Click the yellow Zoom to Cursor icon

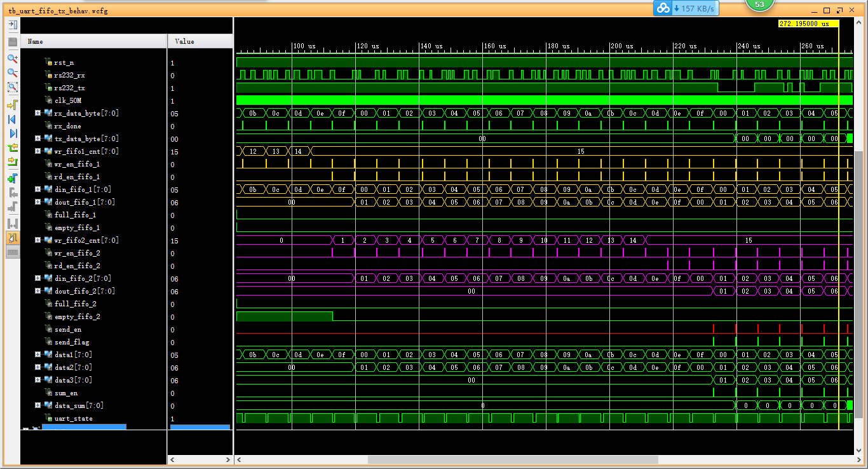click(12, 104)
